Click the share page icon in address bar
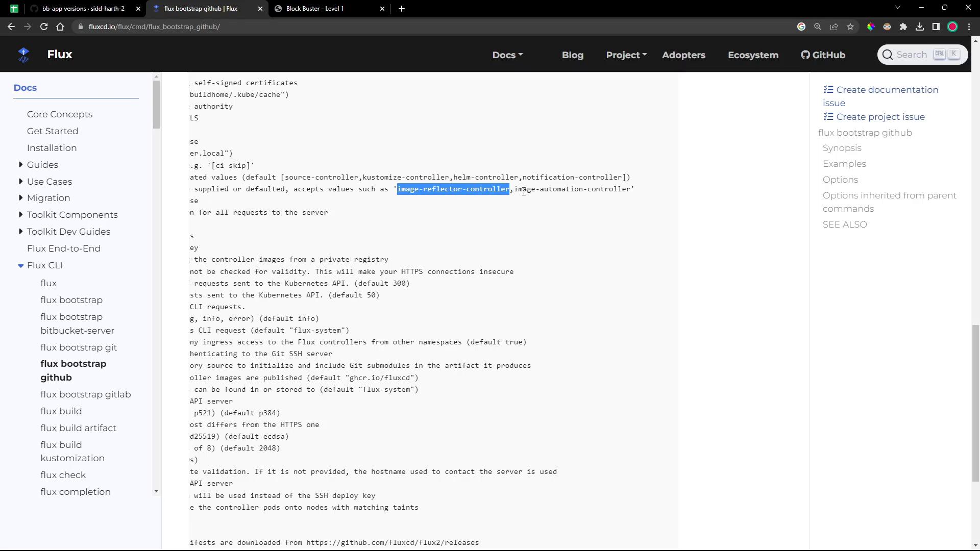 pyautogui.click(x=834, y=27)
